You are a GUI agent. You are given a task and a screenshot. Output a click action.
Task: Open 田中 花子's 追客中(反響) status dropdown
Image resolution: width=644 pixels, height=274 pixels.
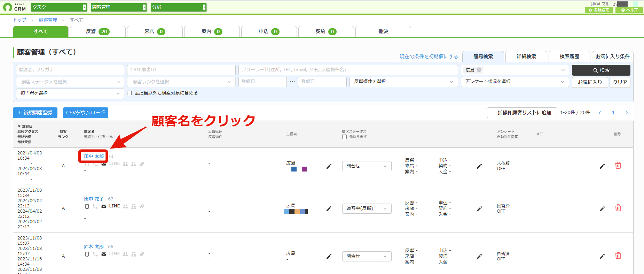pyautogui.click(x=367, y=208)
